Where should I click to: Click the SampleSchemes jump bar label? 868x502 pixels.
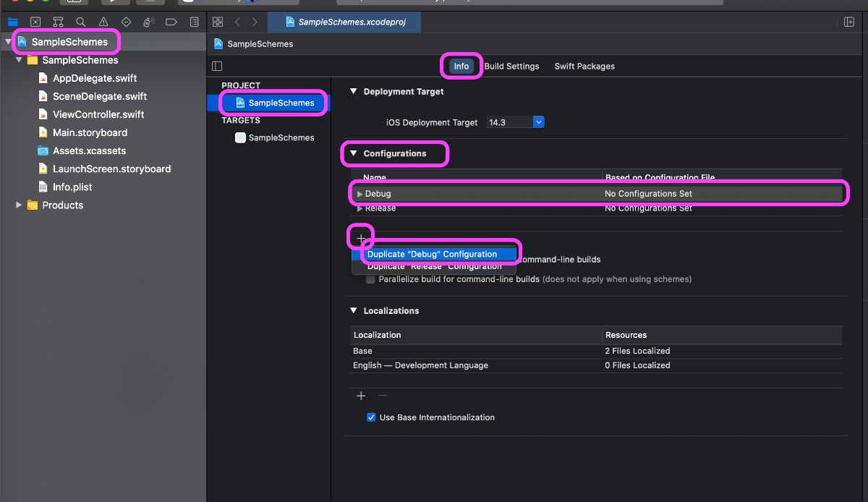click(x=260, y=44)
